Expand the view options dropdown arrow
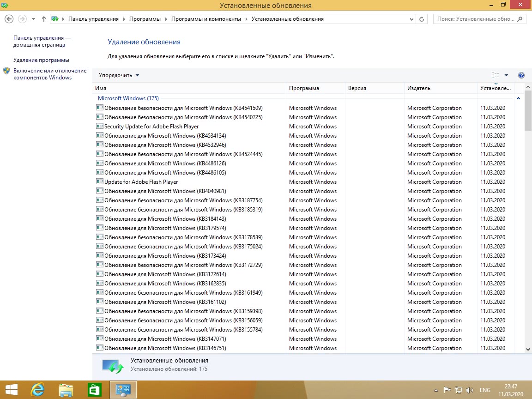532x399 pixels. pos(506,75)
